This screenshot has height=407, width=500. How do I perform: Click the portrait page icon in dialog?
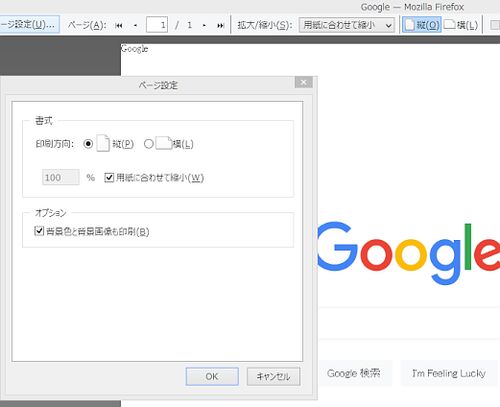(103, 143)
